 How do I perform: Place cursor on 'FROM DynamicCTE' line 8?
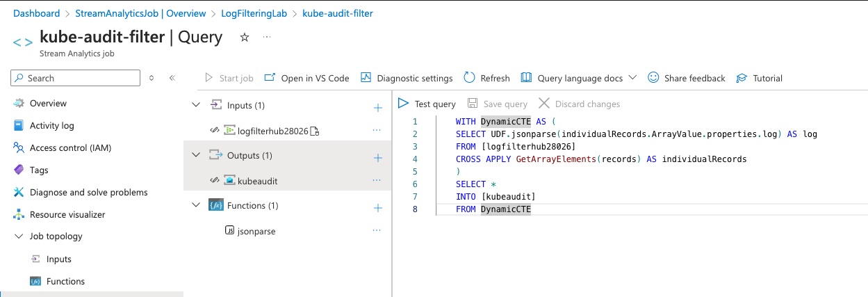[x=493, y=209]
